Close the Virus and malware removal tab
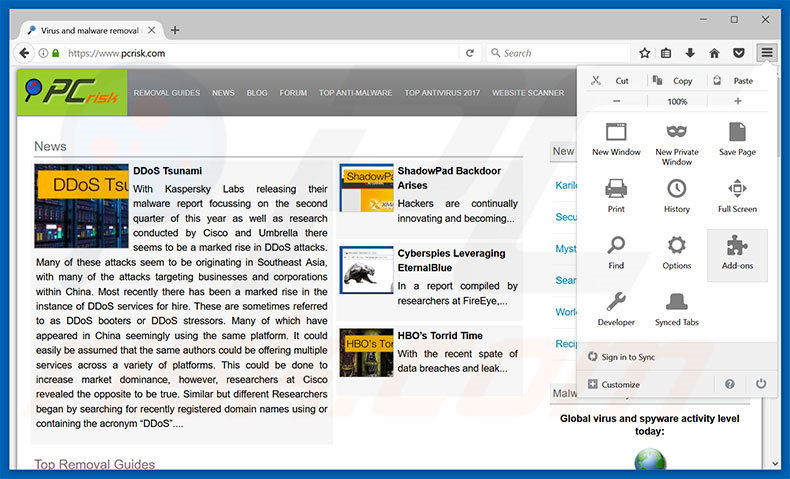790x479 pixels. pos(151,30)
